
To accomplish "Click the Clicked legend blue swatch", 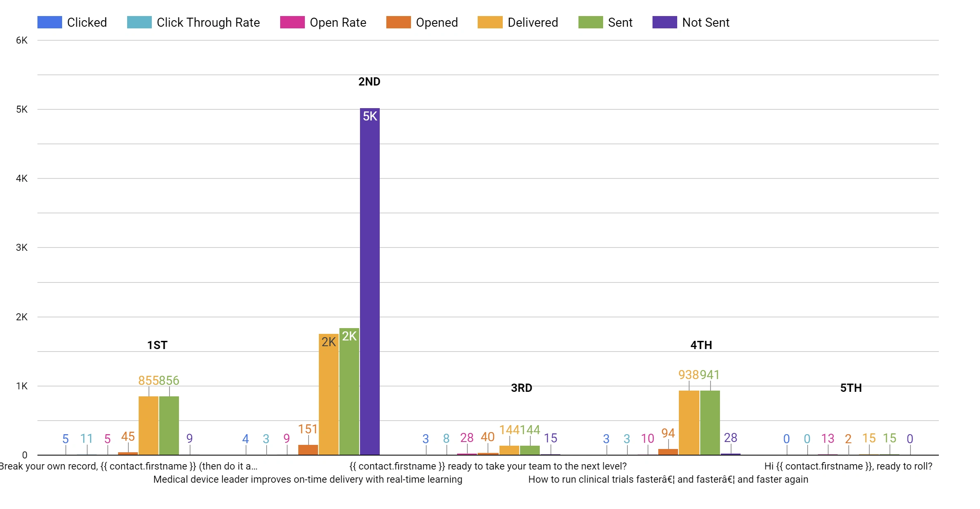I will [x=49, y=22].
